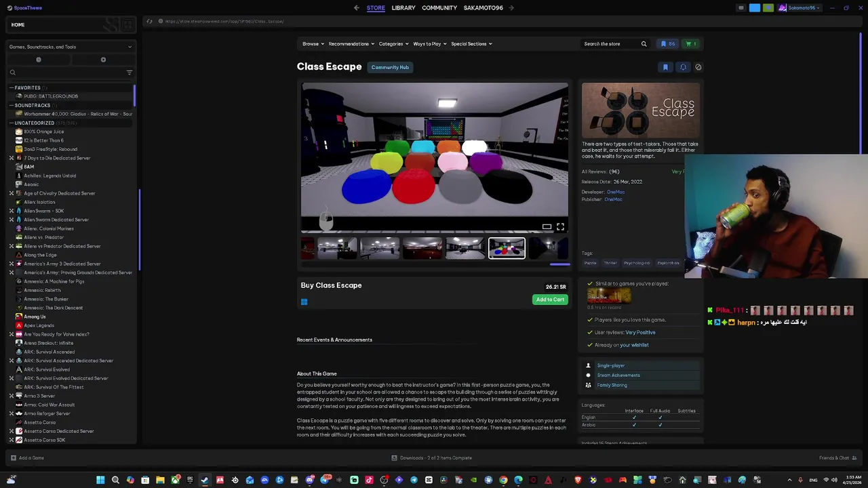The height and width of the screenshot is (488, 868).
Task: Click the Add to Cart button
Action: 550,300
